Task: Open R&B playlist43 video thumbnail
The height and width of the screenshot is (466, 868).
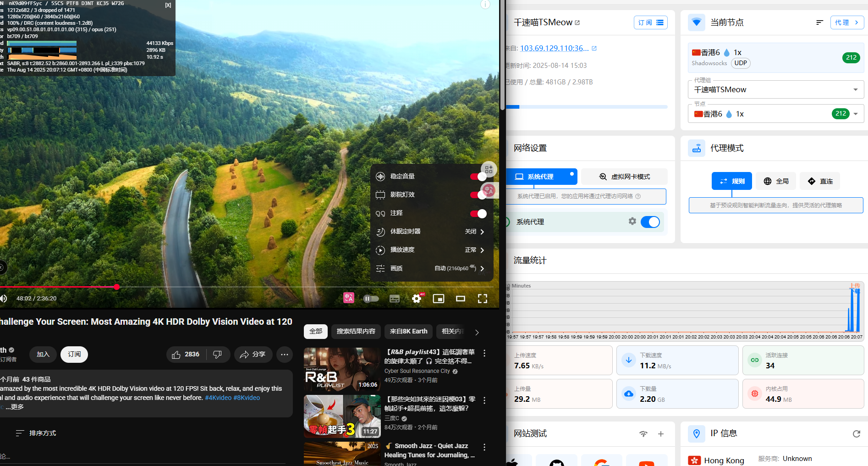Action: (342, 370)
